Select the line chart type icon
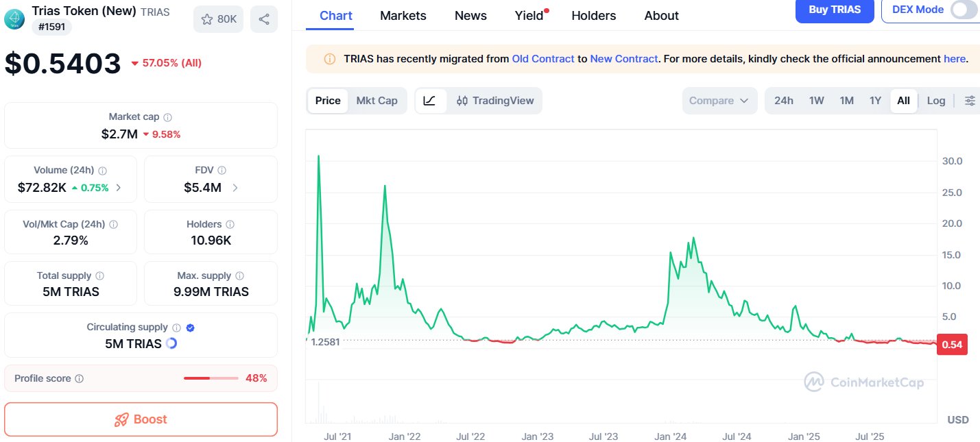This screenshot has width=980, height=442. (430, 101)
